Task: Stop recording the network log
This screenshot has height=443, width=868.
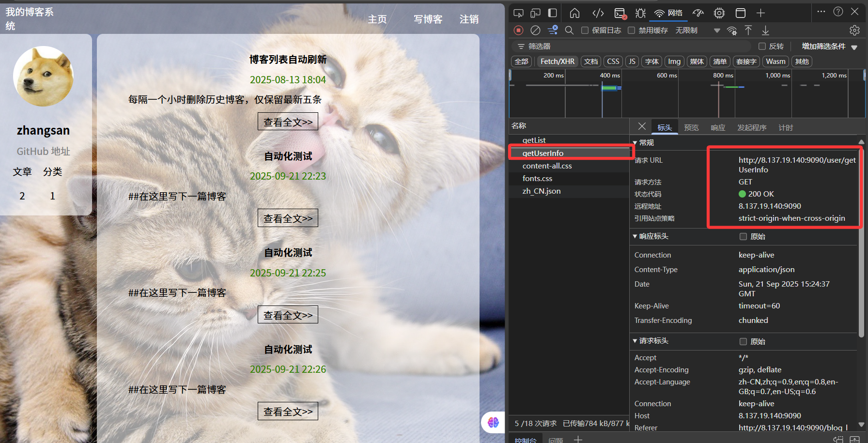Action: pyautogui.click(x=518, y=30)
